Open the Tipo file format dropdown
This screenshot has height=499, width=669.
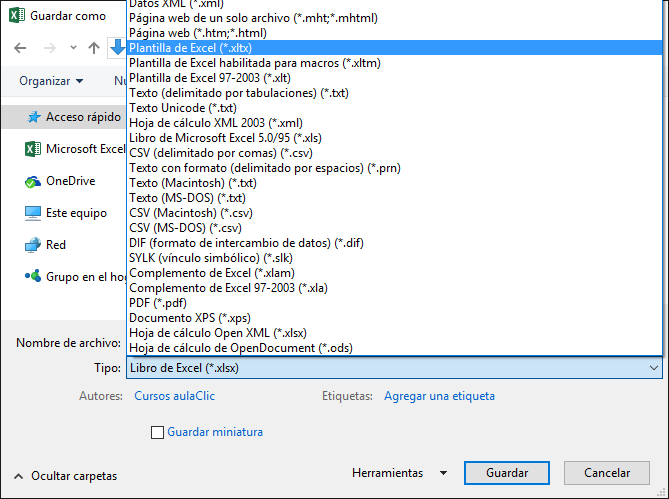coord(393,368)
